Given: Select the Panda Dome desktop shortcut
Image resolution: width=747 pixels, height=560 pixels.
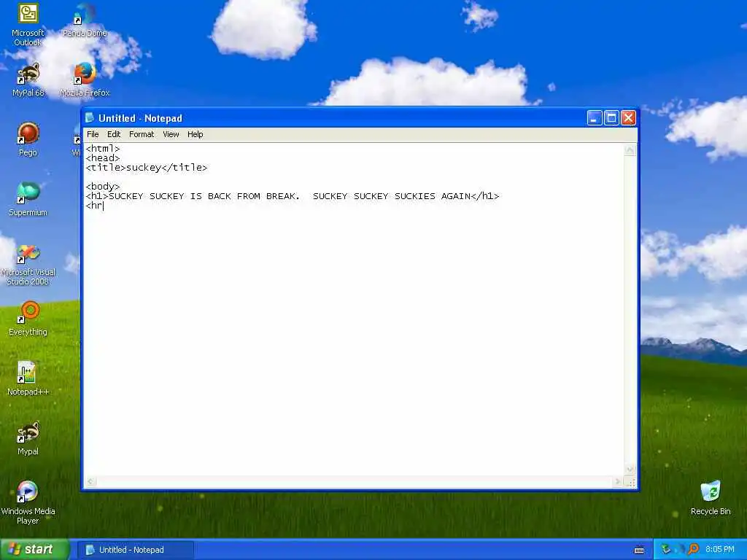Looking at the screenshot, I should [85, 21].
